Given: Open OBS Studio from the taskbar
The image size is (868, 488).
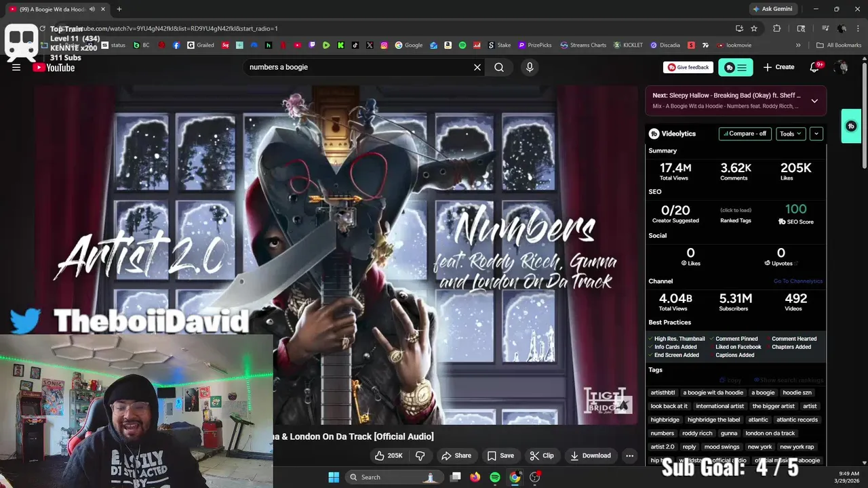Looking at the screenshot, I should click(535, 477).
